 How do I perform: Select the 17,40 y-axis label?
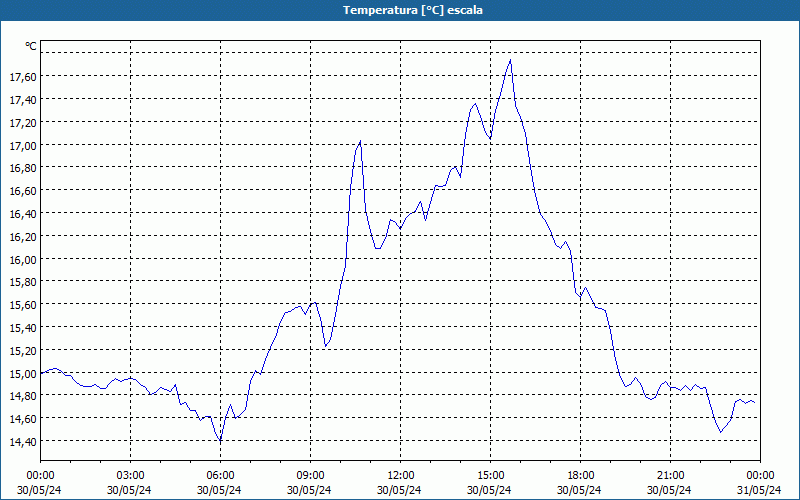tap(23, 99)
